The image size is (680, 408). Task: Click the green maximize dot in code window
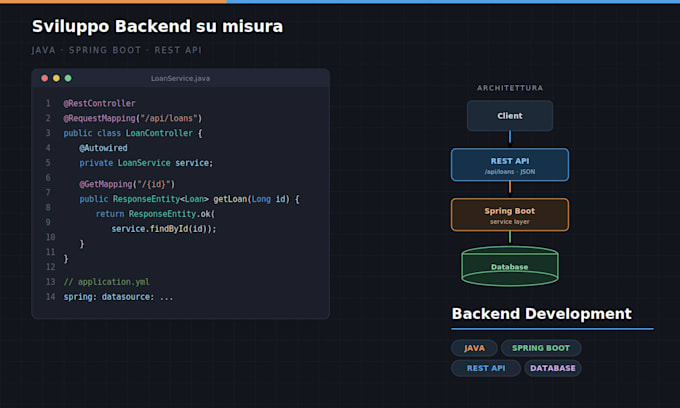pyautogui.click(x=68, y=78)
